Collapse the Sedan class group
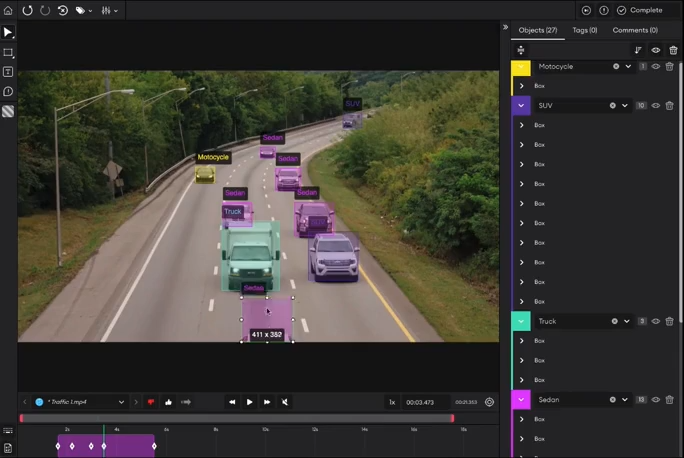Screen dimensions: 684x458 click(521, 400)
